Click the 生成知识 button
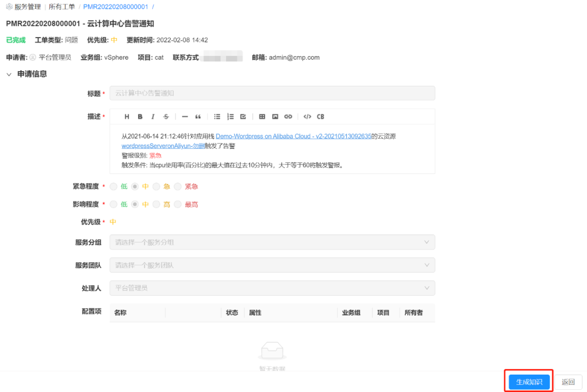587x392 pixels. click(x=528, y=381)
